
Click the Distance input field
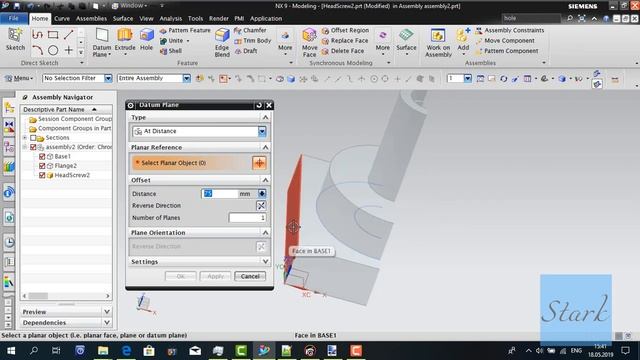pyautogui.click(x=220, y=193)
